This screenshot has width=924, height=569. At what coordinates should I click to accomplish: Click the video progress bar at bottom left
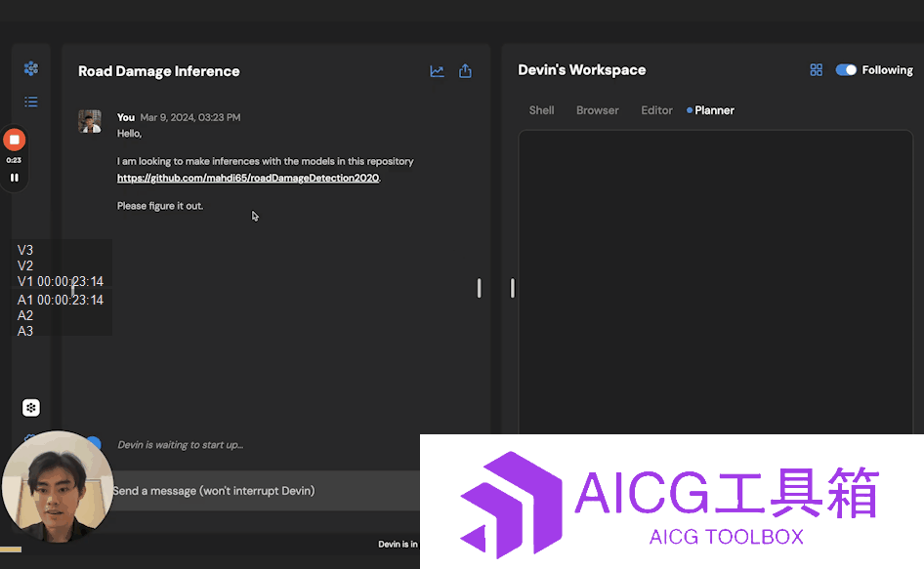point(11,549)
